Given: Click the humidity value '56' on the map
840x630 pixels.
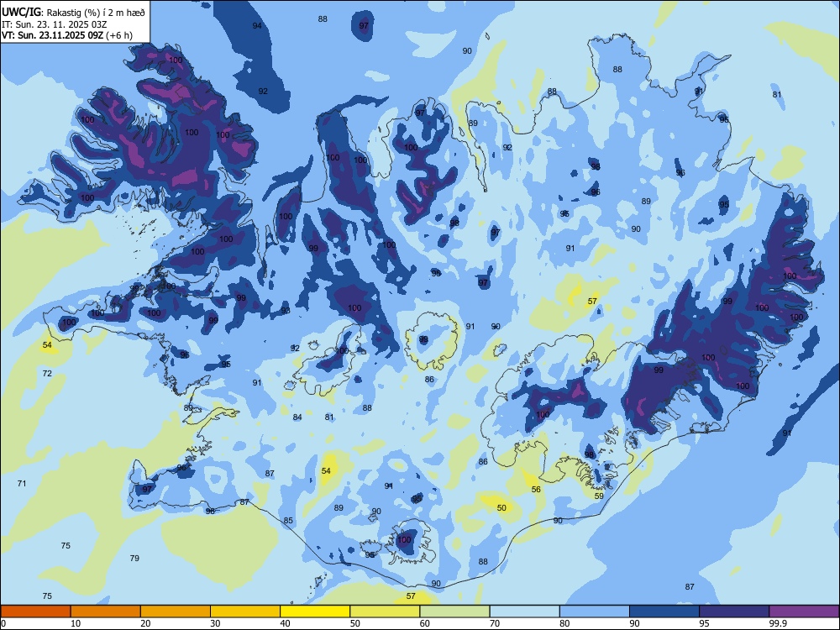Looking at the screenshot, I should (x=536, y=489).
